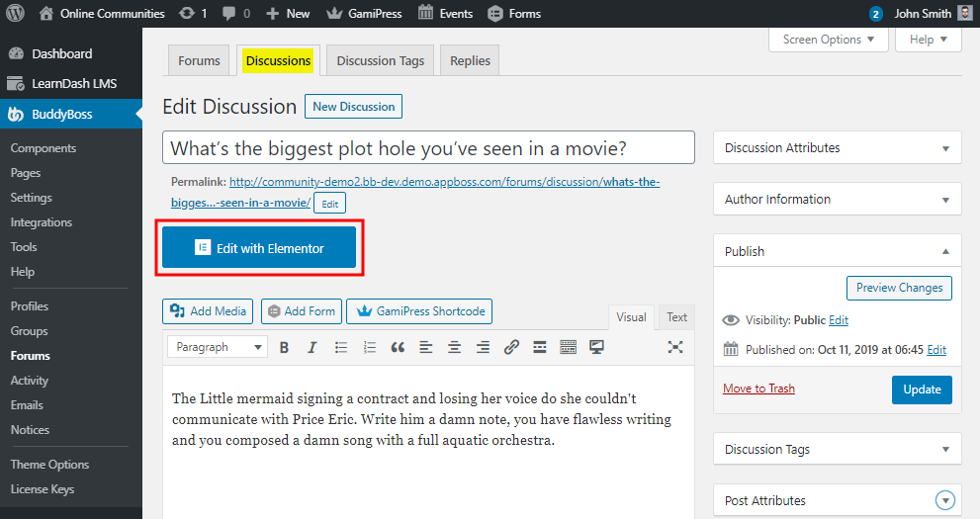Insert a blockquote with the quote icon

(x=398, y=347)
